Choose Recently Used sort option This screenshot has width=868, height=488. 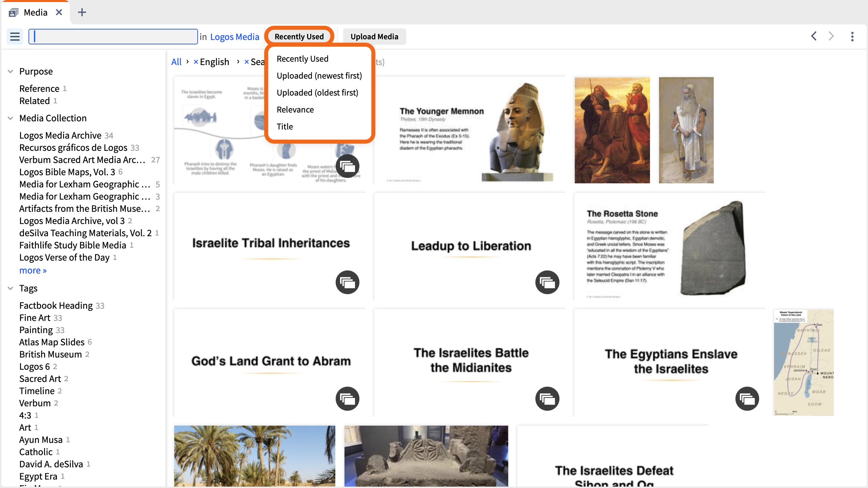point(302,59)
